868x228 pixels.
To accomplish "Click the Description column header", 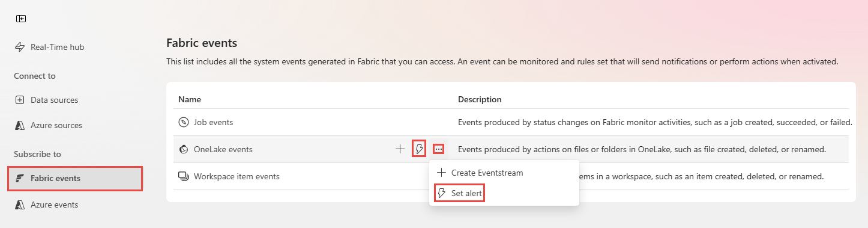I will click(480, 99).
